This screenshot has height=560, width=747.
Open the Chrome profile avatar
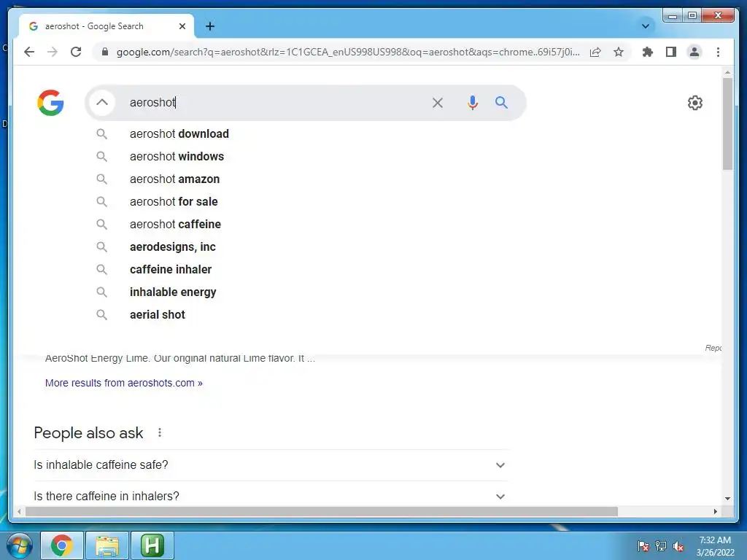(x=694, y=52)
